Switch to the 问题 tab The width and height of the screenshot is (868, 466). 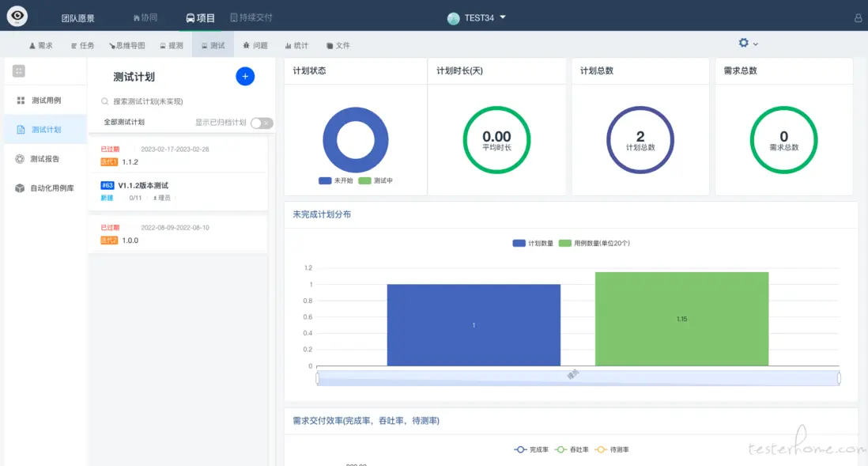255,46
